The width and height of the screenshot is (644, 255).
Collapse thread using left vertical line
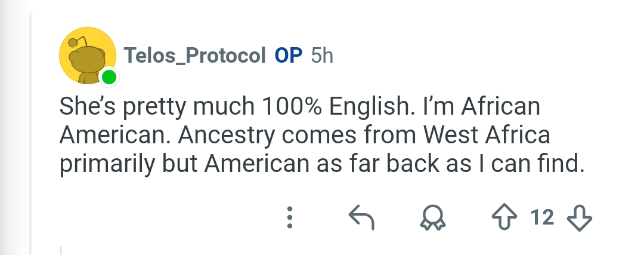(31, 134)
